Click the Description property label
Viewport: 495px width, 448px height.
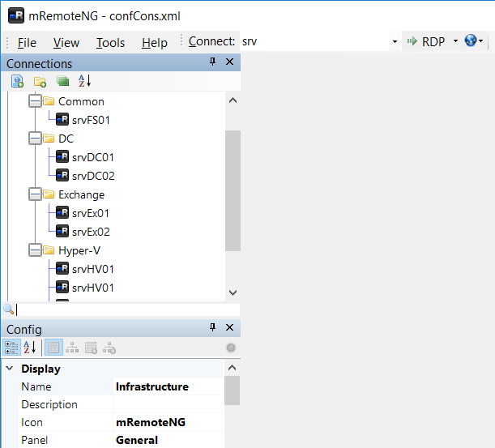click(x=49, y=404)
